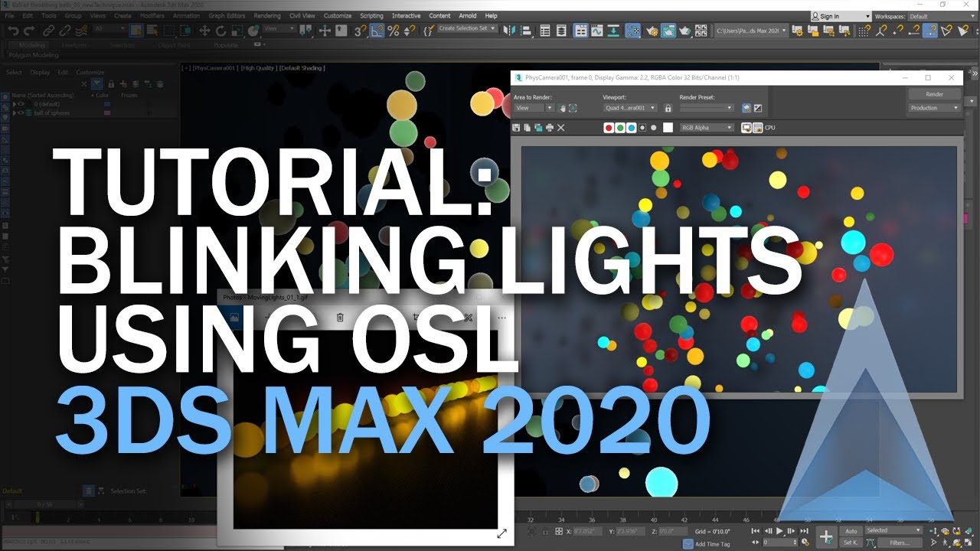Activate Select Object tool
This screenshot has width=980, height=551.
point(136,31)
